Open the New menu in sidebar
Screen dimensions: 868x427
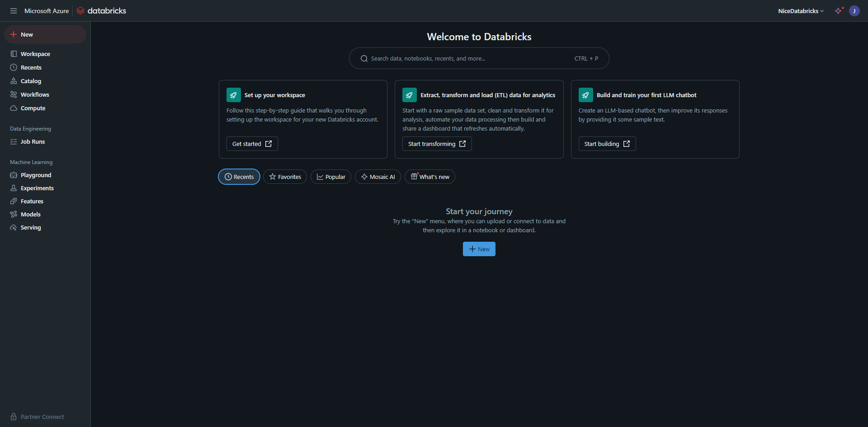coord(45,34)
